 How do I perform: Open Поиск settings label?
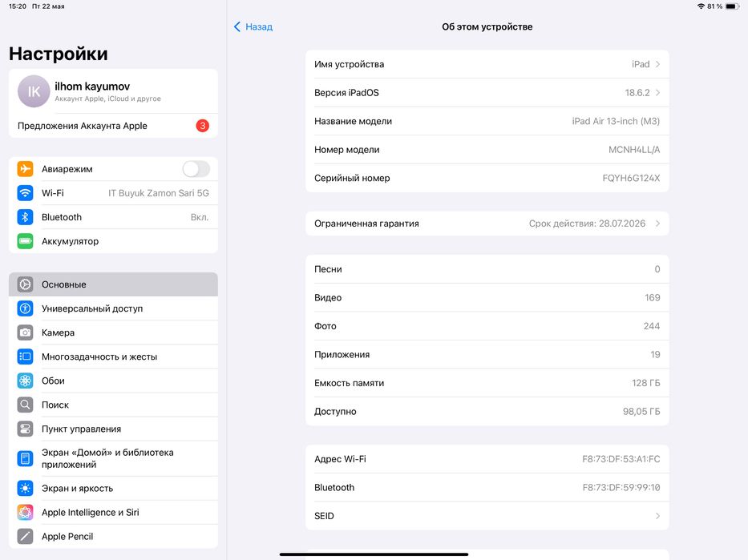tap(55, 405)
